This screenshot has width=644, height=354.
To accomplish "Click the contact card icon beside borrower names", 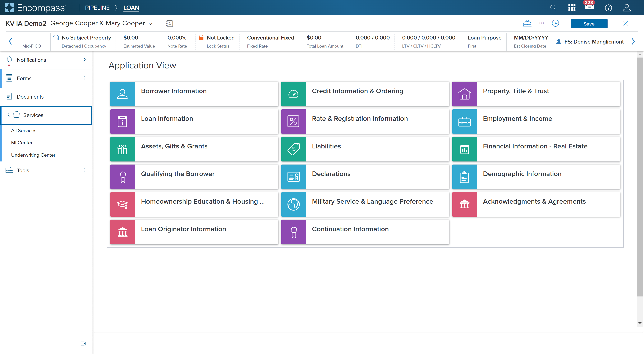I will tap(169, 24).
